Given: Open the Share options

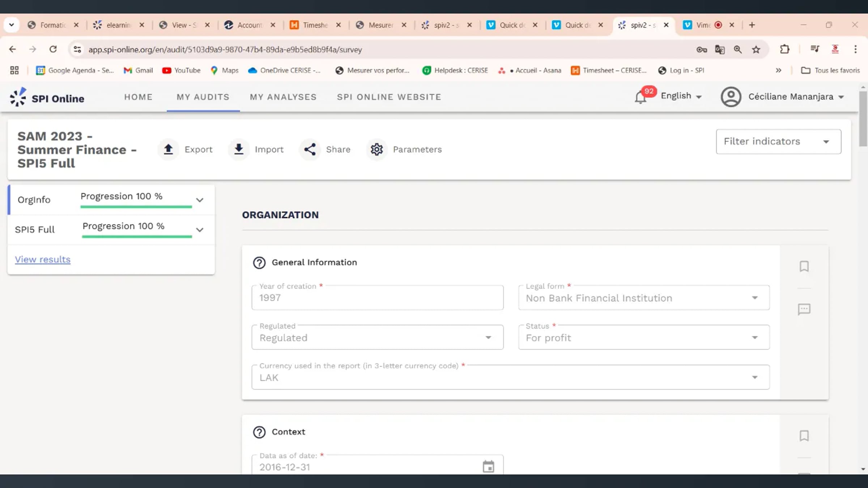Looking at the screenshot, I should pyautogui.click(x=310, y=149).
